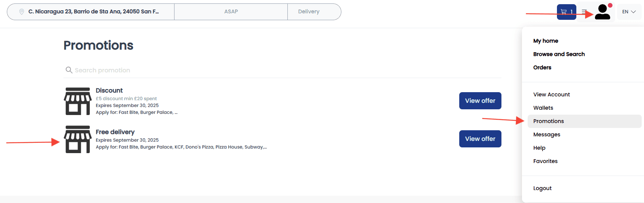Select the Discount promotion store icon
This screenshot has height=203, width=644.
point(78,101)
